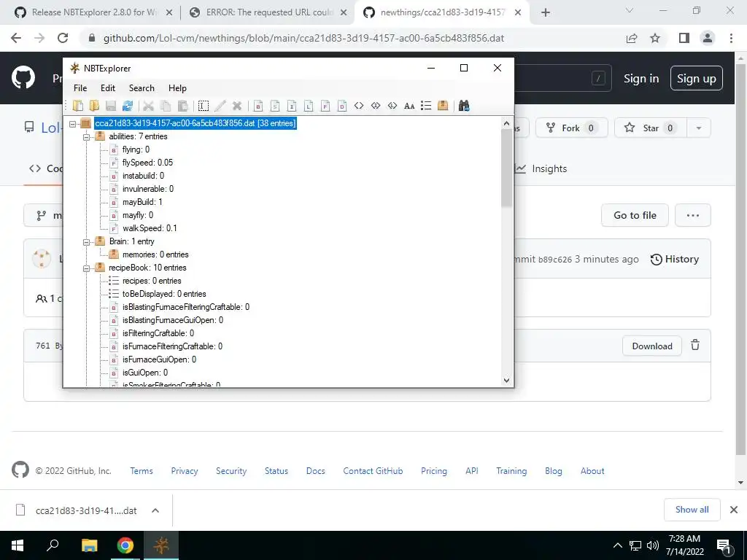Add an Int tag via toolbar
The width and height of the screenshot is (747, 560).
coord(292,106)
